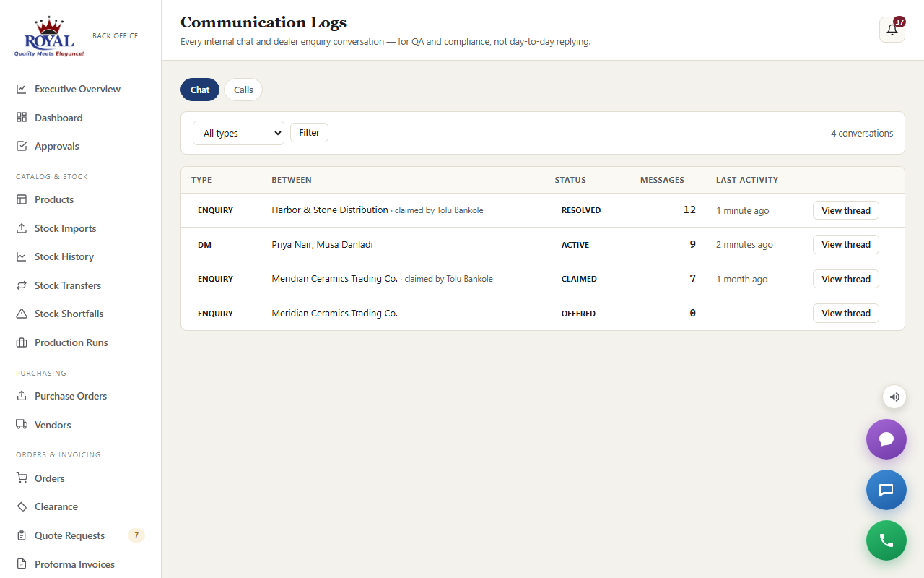Viewport: 924px width, 578px height.
Task: Open the blue message floating button
Action: click(x=886, y=490)
